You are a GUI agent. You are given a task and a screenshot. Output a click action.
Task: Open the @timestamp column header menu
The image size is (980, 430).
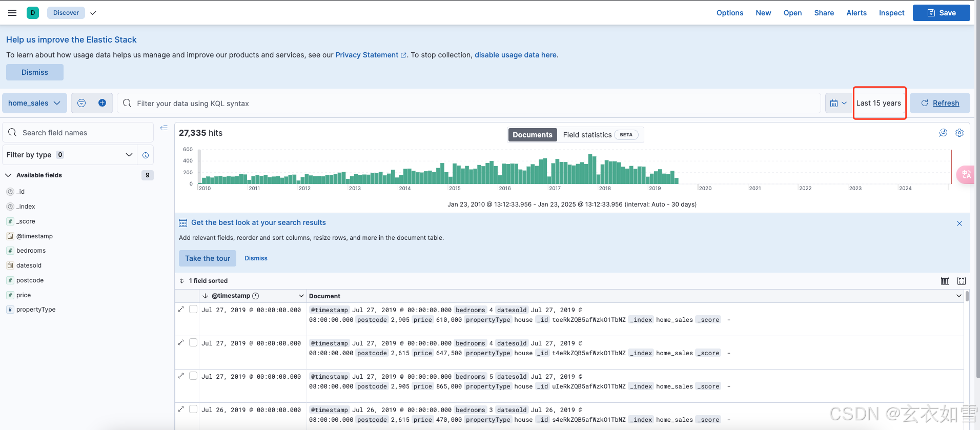click(x=301, y=296)
